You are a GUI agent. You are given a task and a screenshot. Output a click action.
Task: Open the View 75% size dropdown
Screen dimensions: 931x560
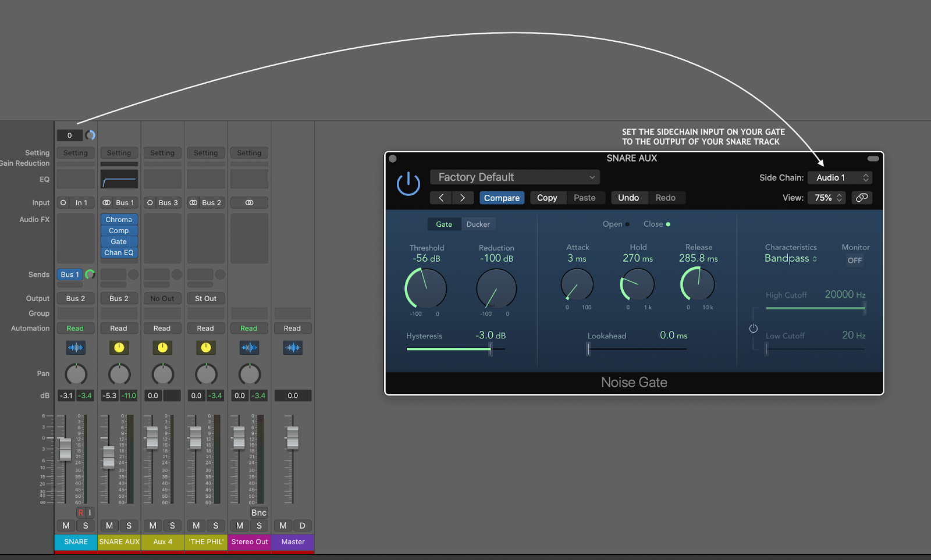pyautogui.click(x=827, y=198)
